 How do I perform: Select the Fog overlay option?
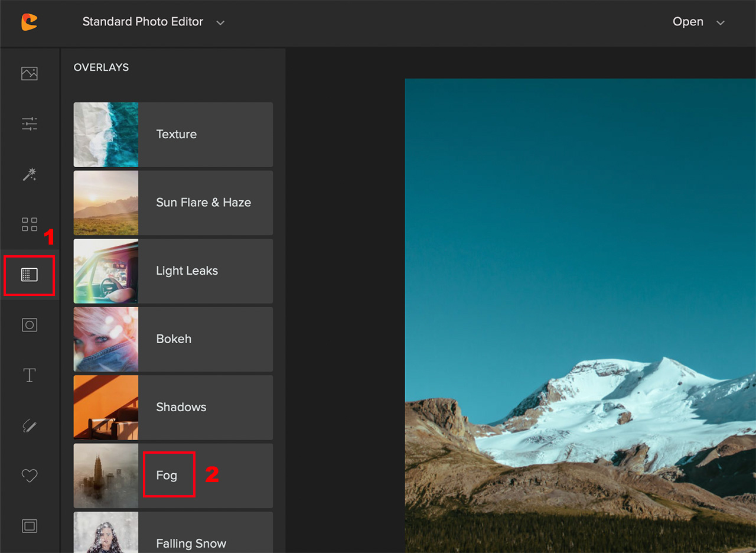[x=168, y=474]
